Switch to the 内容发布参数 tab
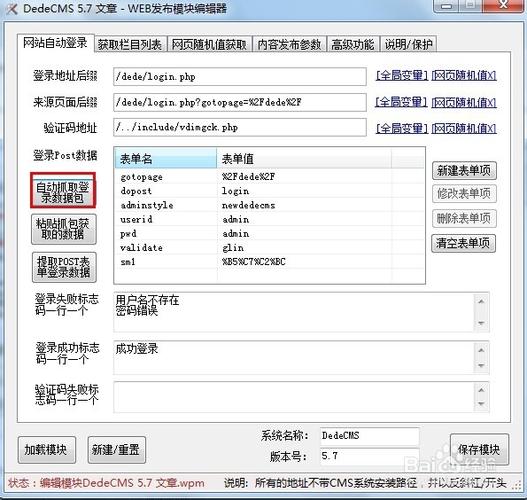This screenshot has height=500, width=527. [x=289, y=44]
